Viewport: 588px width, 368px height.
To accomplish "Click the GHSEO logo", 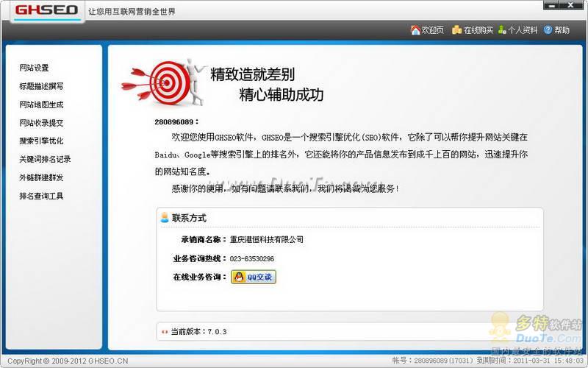I will [47, 10].
